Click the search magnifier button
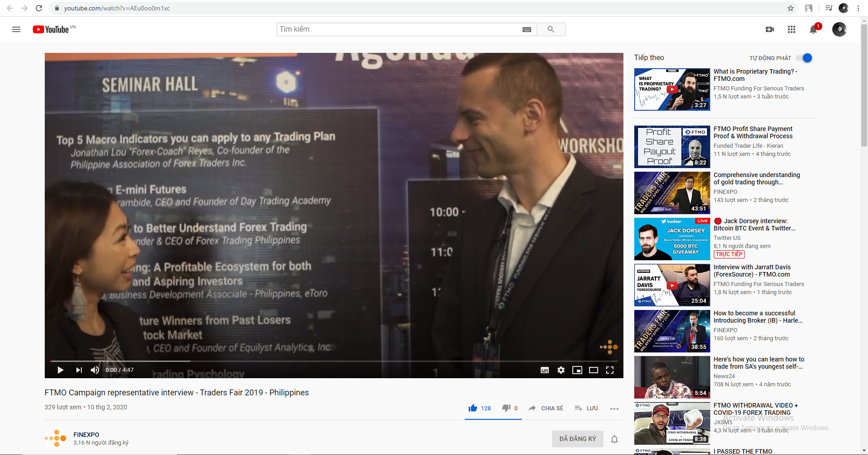868x455 pixels. coord(551,29)
